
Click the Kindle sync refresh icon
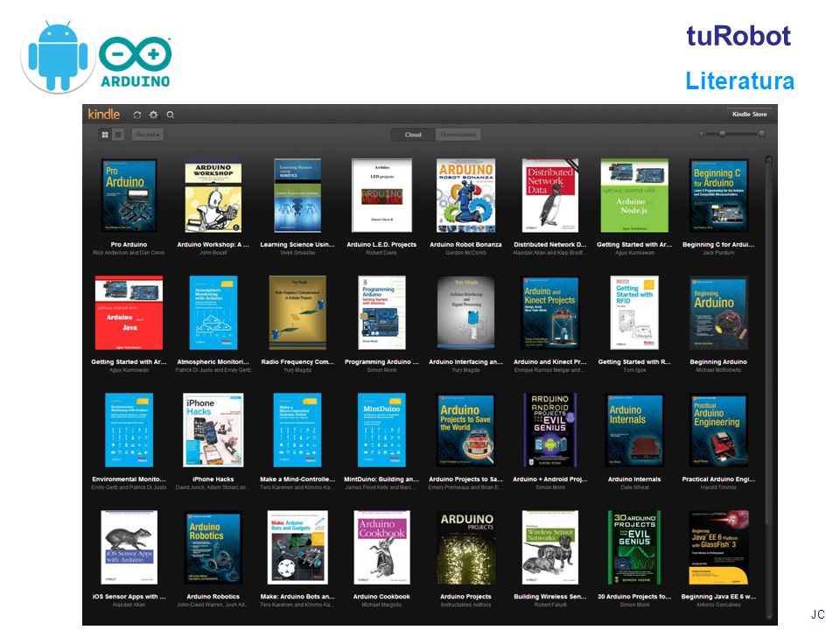pyautogui.click(x=137, y=115)
